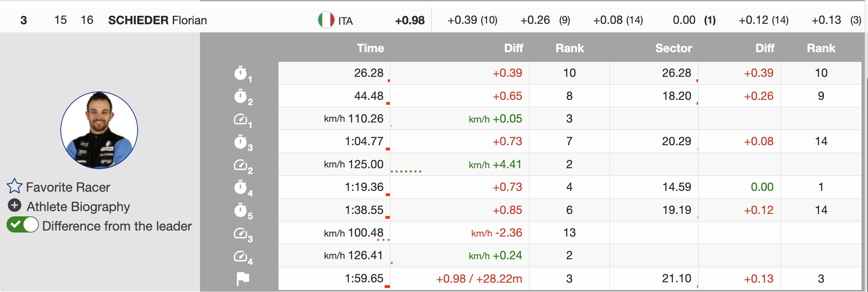The image size is (868, 292).
Task: Click the stopwatch icon for intermediate 3
Action: 241,142
